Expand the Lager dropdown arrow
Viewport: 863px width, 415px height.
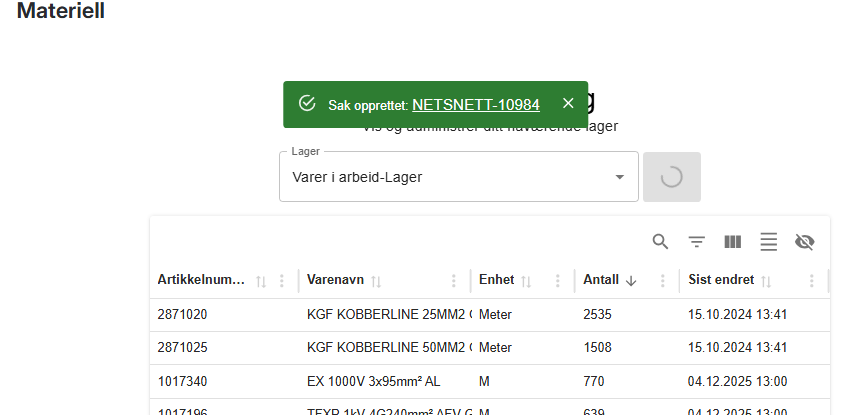[x=619, y=177]
